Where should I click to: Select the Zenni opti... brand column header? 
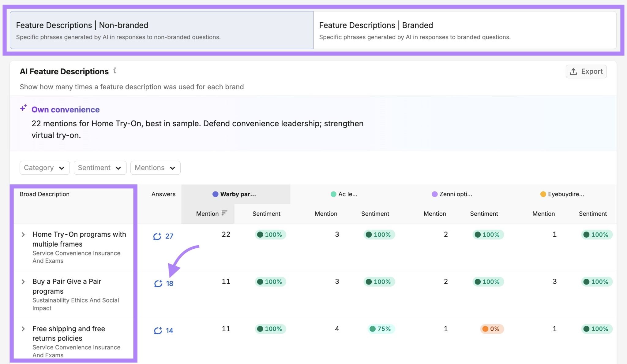[x=452, y=194]
